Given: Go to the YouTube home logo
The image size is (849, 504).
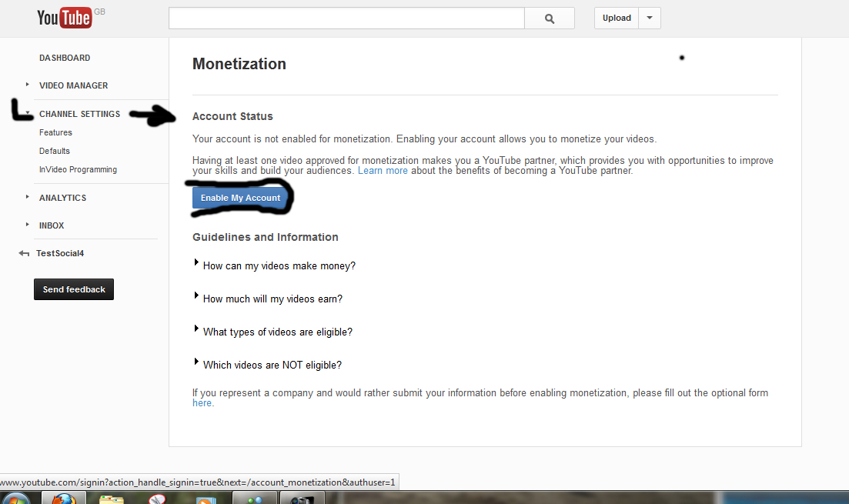Looking at the screenshot, I should click(x=65, y=18).
